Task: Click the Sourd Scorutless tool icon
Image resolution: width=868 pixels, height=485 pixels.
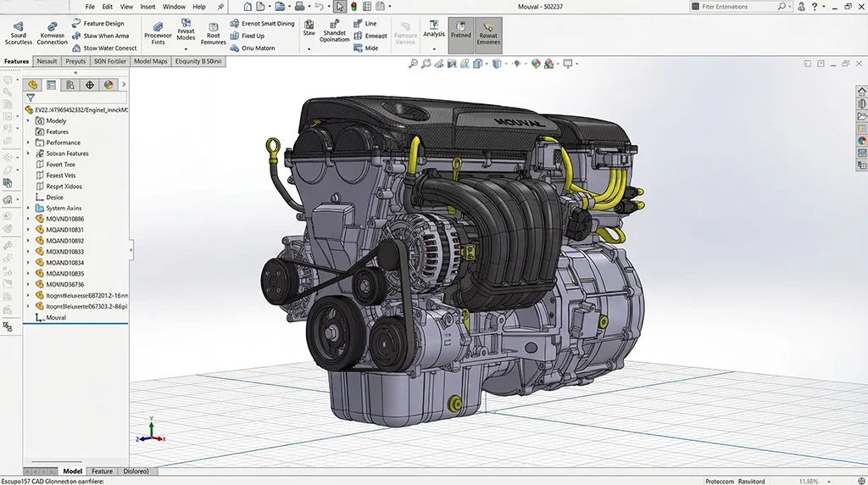Action: [18, 27]
